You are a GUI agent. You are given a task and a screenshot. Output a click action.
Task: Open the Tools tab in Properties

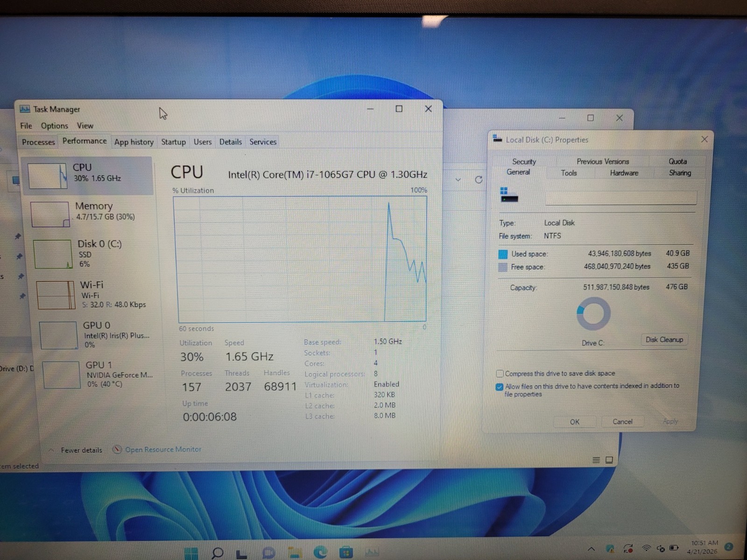[x=569, y=173]
